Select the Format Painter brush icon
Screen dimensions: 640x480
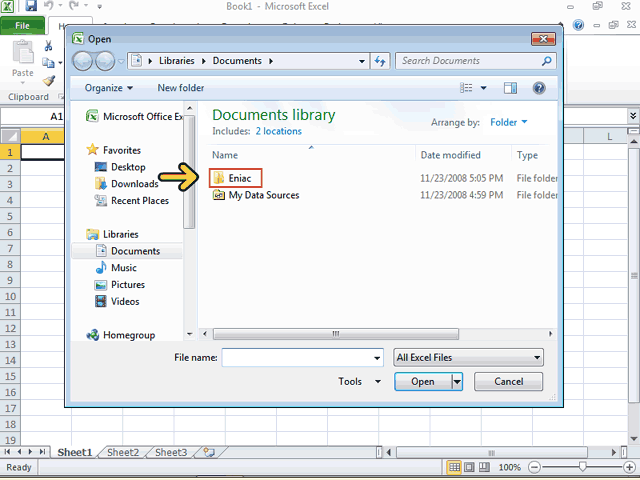click(x=49, y=80)
